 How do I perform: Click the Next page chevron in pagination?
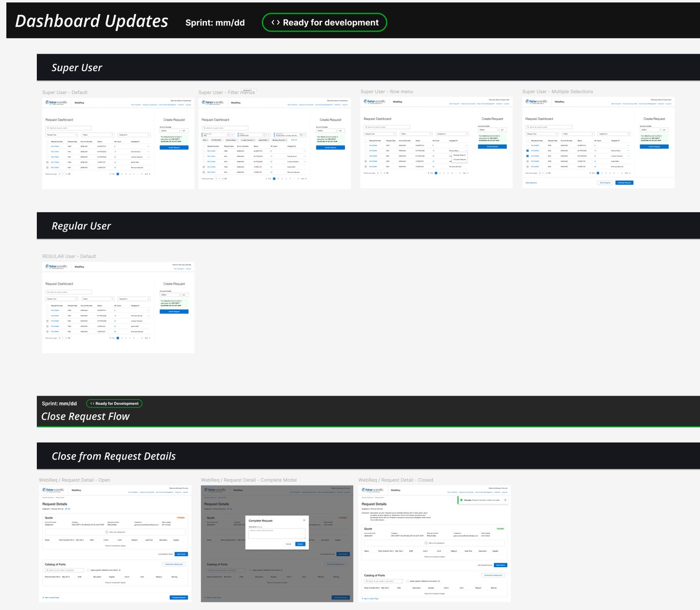click(x=149, y=174)
